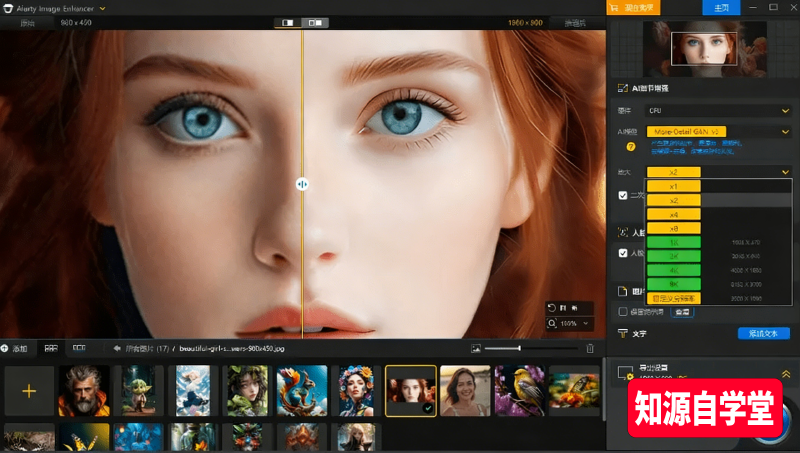Click the rotate icon in preview controls
The width and height of the screenshot is (800, 453).
(551, 308)
